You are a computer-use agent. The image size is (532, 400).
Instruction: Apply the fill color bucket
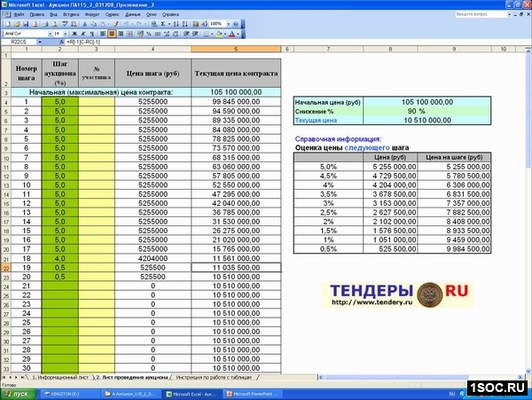pyautogui.click(x=219, y=34)
